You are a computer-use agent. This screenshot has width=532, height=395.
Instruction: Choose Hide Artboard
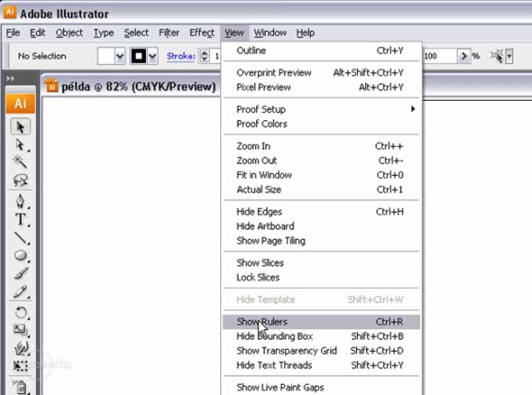point(321,226)
